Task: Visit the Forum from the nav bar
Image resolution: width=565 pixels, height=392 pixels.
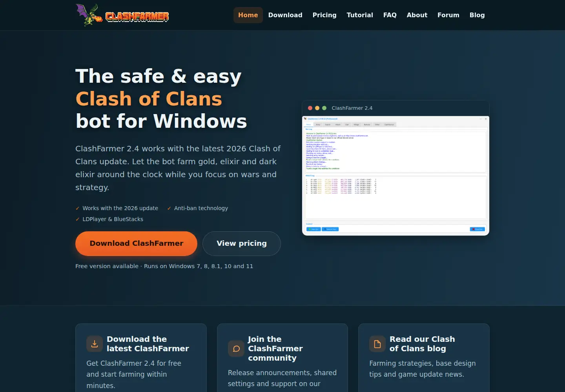Action: coord(448,15)
